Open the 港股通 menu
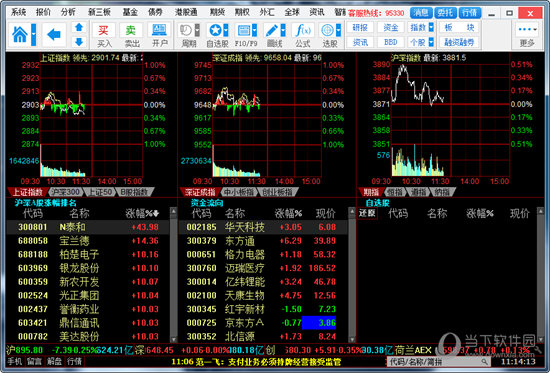The height and width of the screenshot is (373, 550). [x=186, y=13]
